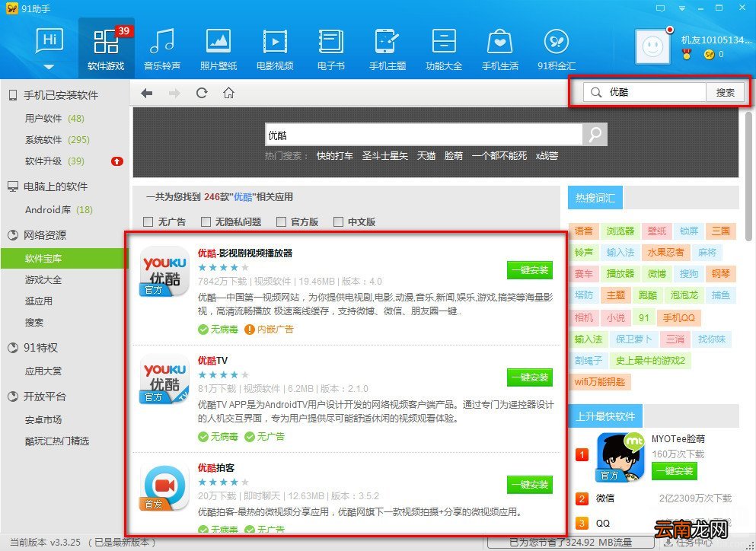Open 照片壁纸 photo section
This screenshot has width=756, height=551.
[x=219, y=48]
